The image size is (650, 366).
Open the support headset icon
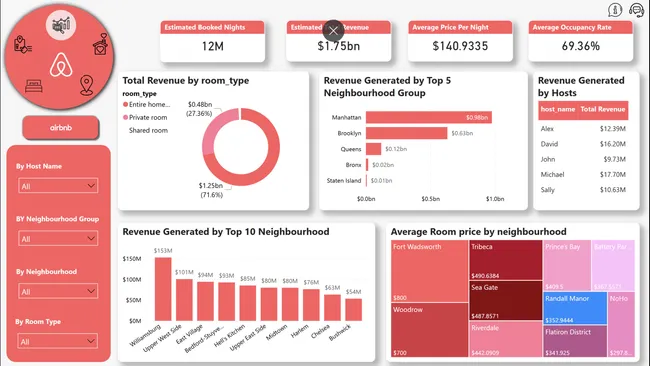tap(636, 10)
